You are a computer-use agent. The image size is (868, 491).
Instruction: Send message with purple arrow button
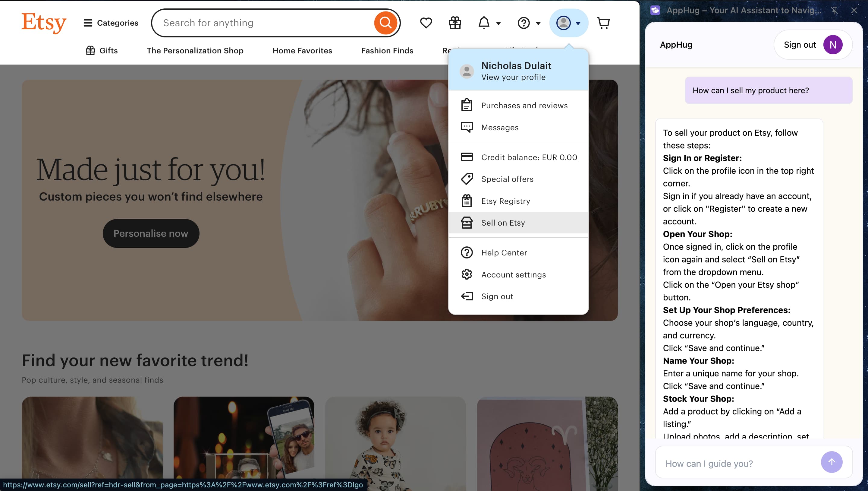pos(832,462)
